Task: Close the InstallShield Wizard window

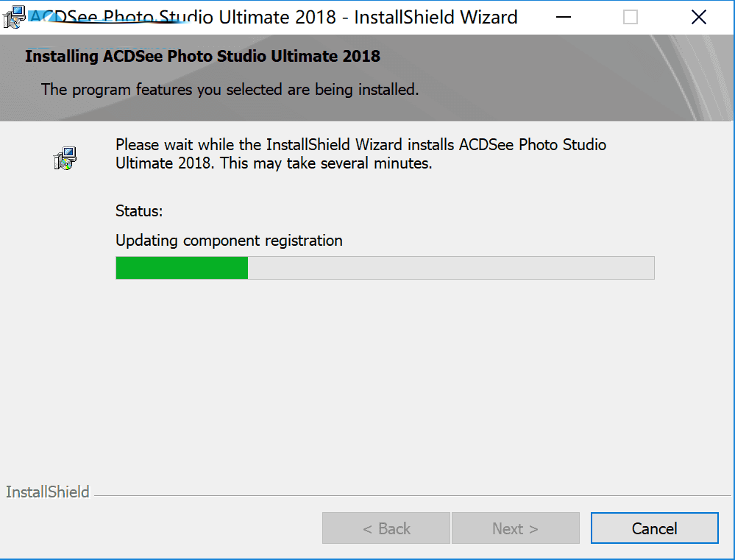Action: (x=698, y=17)
